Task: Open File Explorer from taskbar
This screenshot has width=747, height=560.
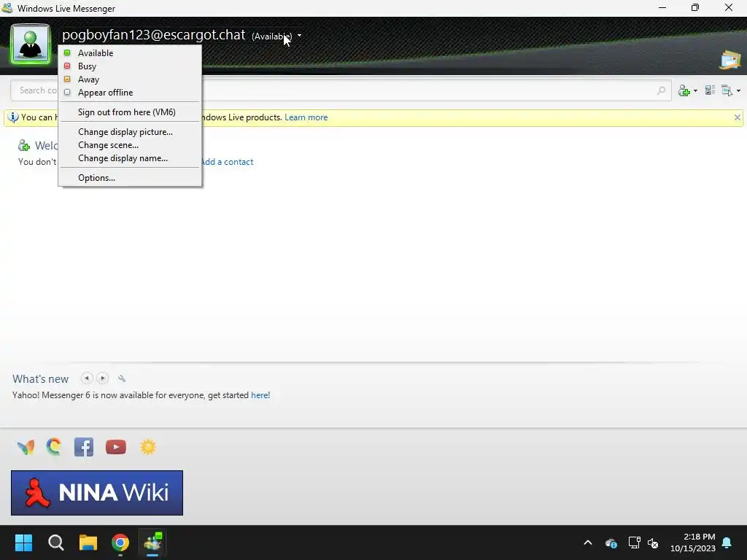Action: tap(88, 542)
